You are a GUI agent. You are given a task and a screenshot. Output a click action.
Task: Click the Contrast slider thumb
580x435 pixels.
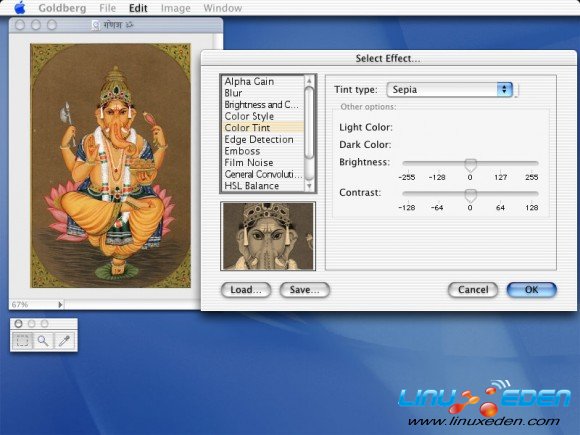pos(471,195)
